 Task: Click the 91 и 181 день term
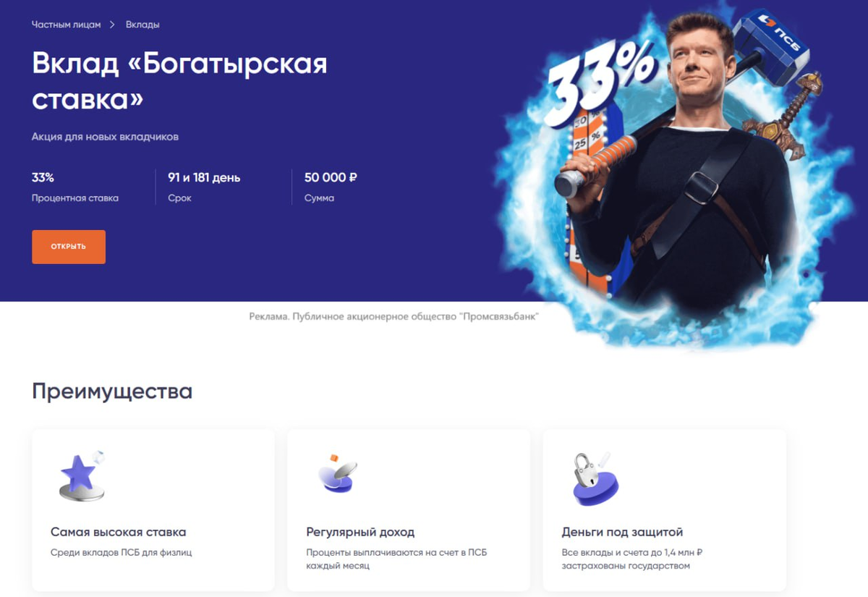204,177
